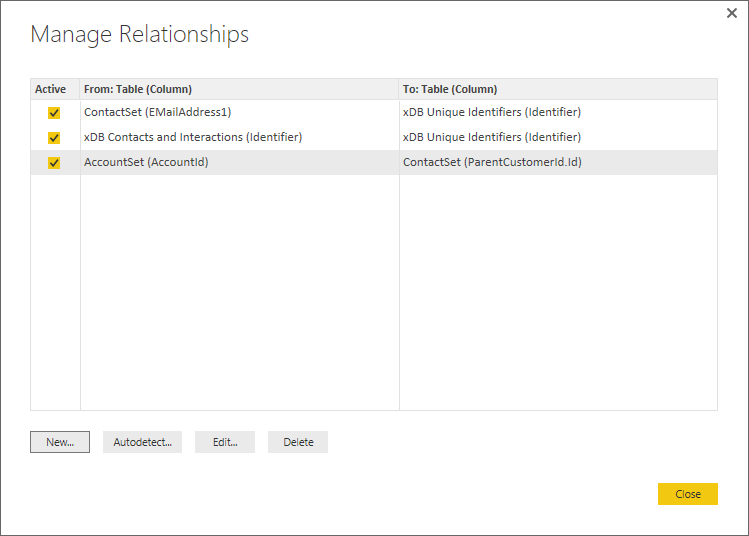Image resolution: width=749 pixels, height=536 pixels.
Task: Click the To: Table (Column) header
Action: click(450, 89)
